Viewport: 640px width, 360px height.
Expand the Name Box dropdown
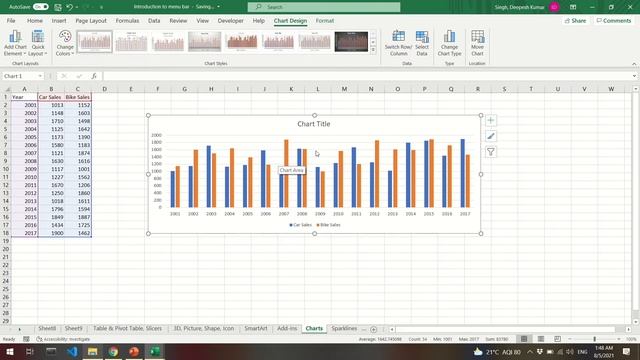40,76
